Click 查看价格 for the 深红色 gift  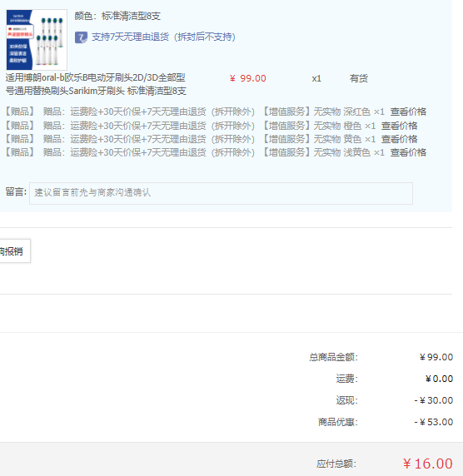click(x=408, y=112)
